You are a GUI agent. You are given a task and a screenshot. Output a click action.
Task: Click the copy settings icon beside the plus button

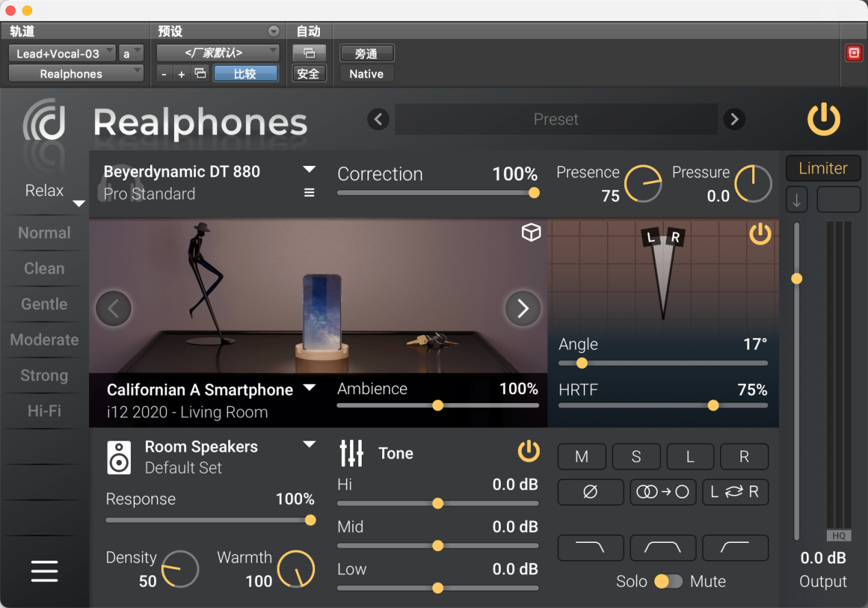pyautogui.click(x=200, y=73)
